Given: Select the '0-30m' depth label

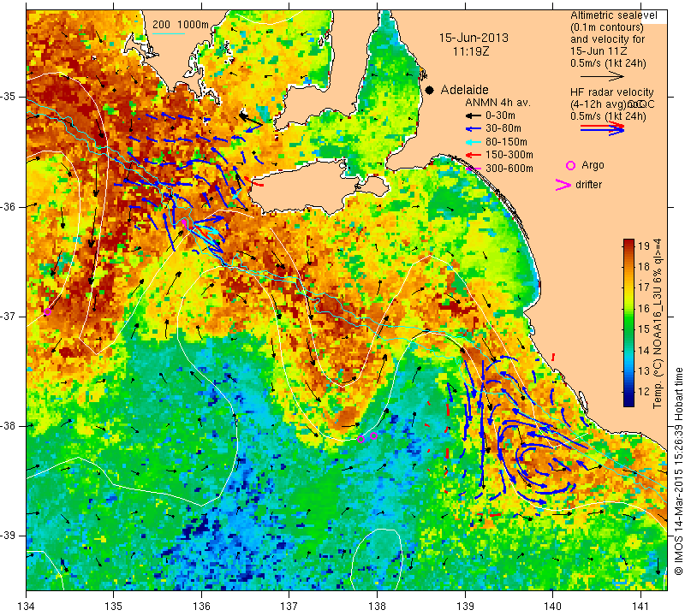Looking at the screenshot, I should pos(500,115).
